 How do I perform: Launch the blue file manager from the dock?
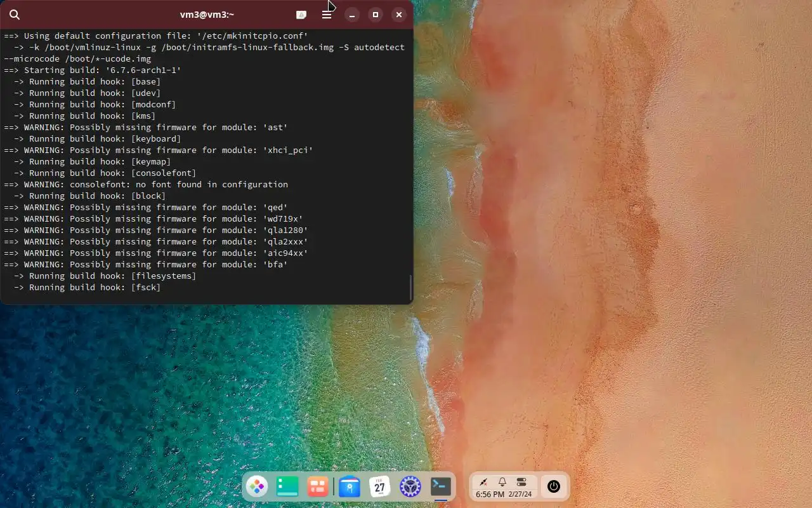click(350, 487)
